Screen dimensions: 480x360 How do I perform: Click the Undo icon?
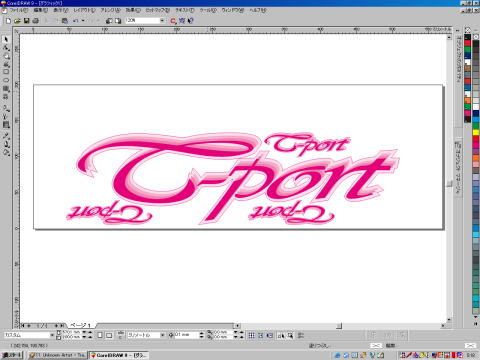pyautogui.click(x=76, y=21)
